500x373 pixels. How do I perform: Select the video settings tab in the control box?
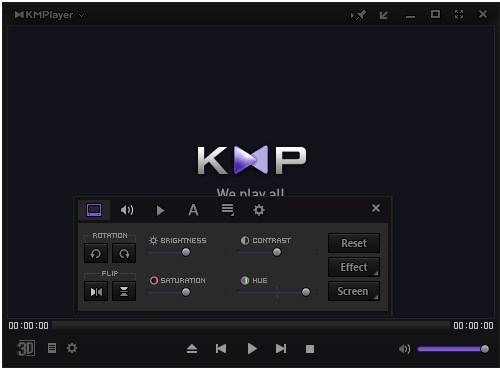coord(94,210)
